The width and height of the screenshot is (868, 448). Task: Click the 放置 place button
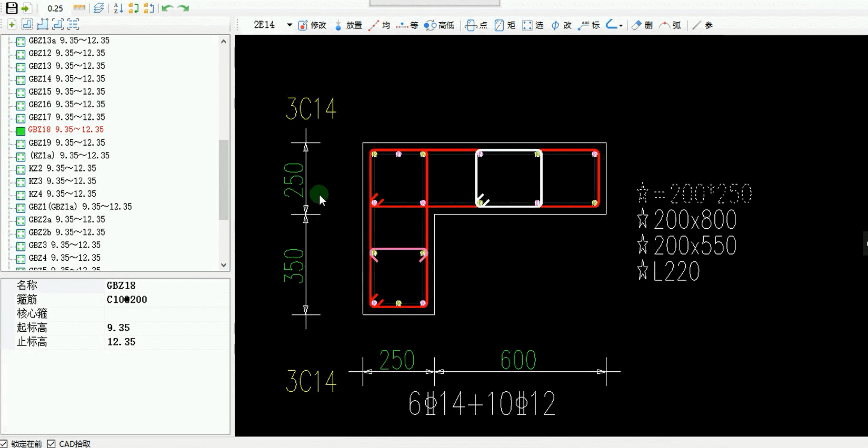348,25
